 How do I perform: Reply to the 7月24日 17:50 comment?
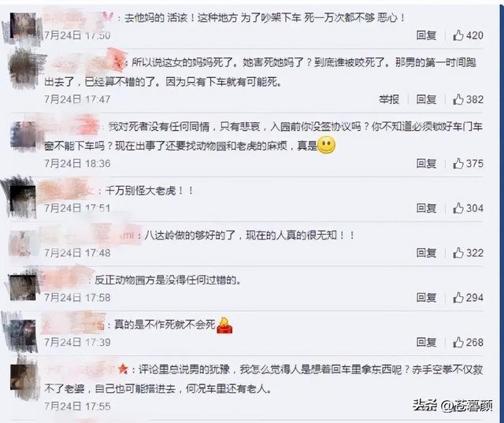[x=426, y=35]
